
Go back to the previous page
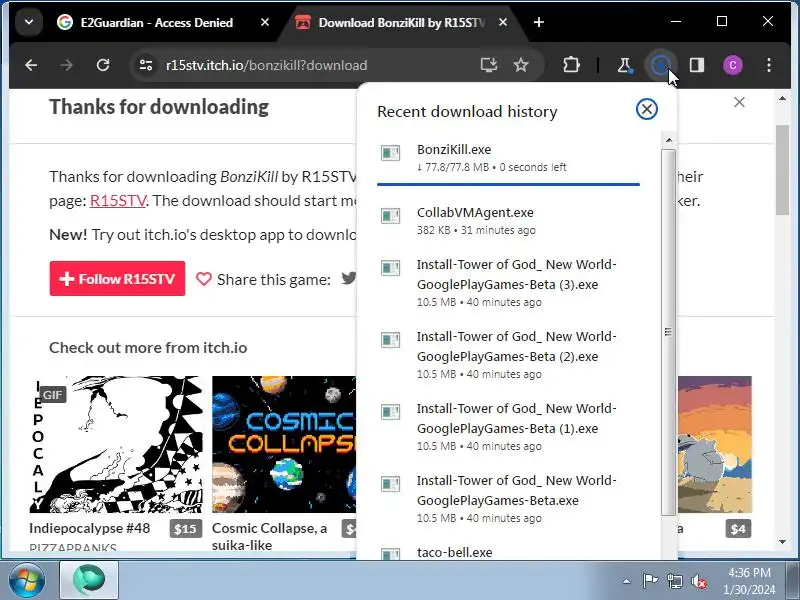coord(31,65)
